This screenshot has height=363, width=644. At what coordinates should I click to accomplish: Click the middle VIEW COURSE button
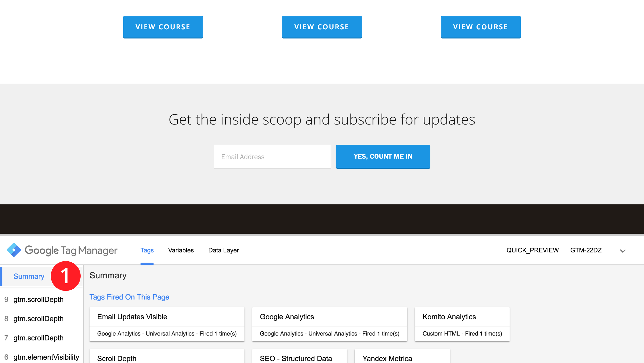pyautogui.click(x=321, y=27)
